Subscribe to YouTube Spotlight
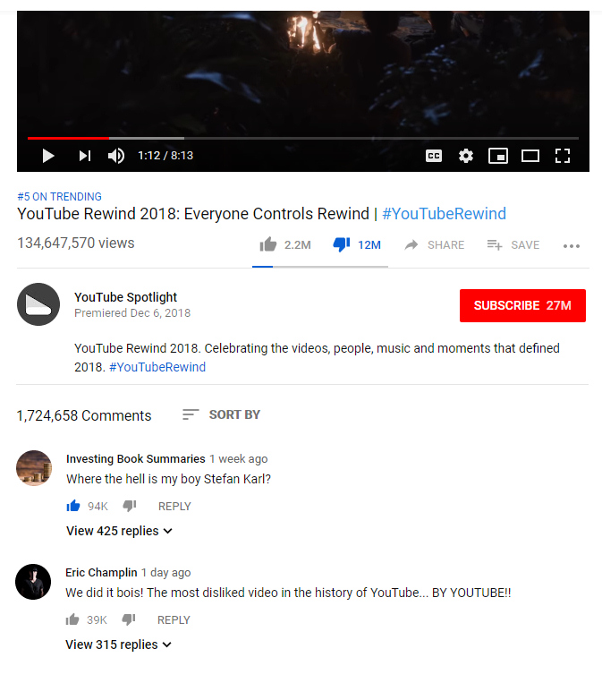Image resolution: width=602 pixels, height=700 pixels. tap(522, 305)
